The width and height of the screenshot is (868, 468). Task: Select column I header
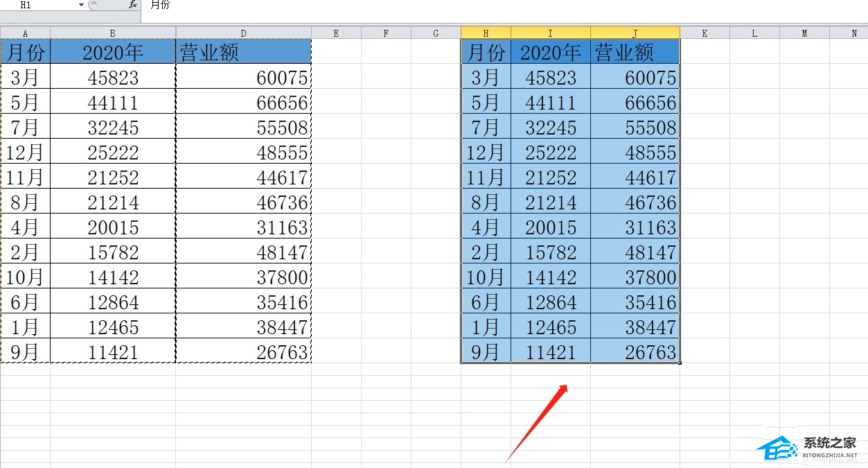coord(551,33)
